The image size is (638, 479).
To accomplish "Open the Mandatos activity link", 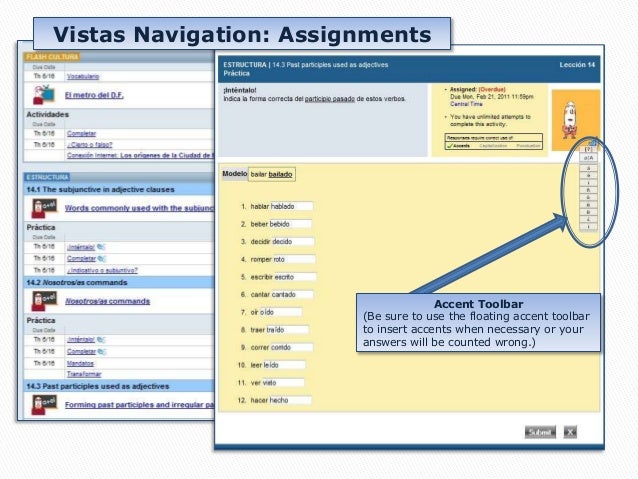I will [x=80, y=363].
